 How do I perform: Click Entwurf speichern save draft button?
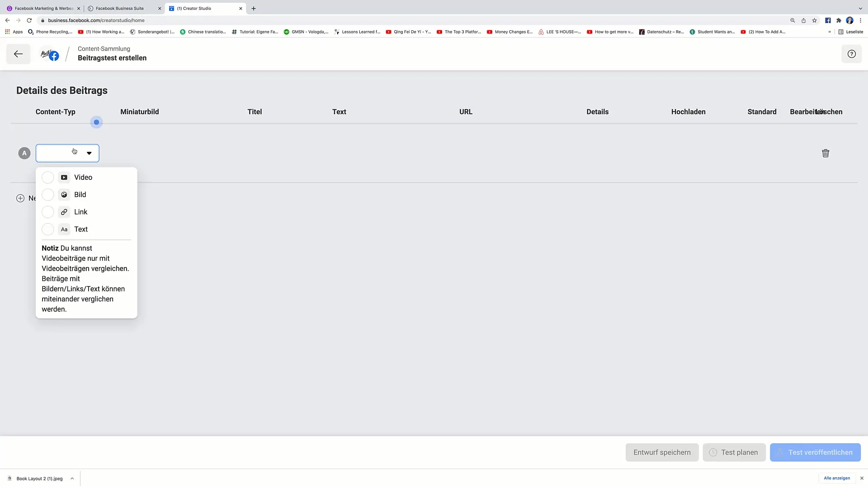coord(662,452)
